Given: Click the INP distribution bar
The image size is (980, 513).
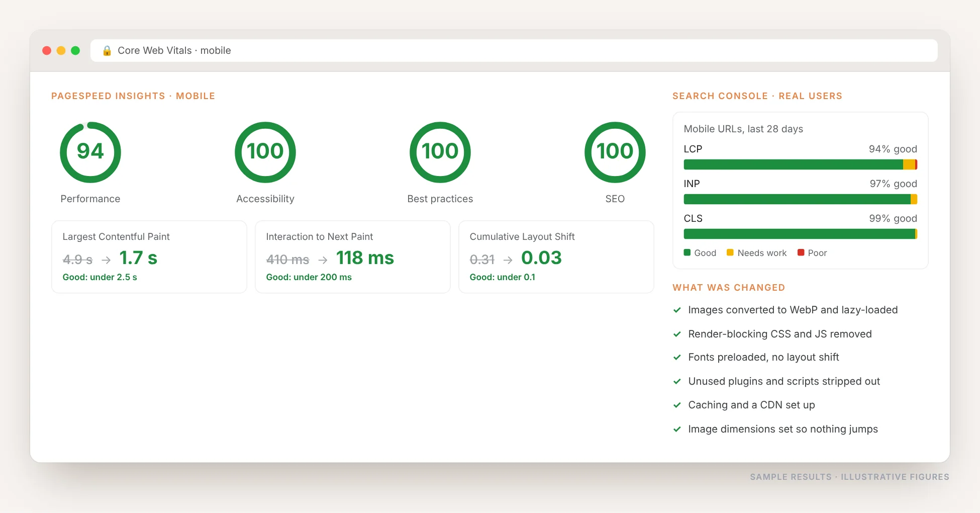Looking at the screenshot, I should pyautogui.click(x=801, y=199).
